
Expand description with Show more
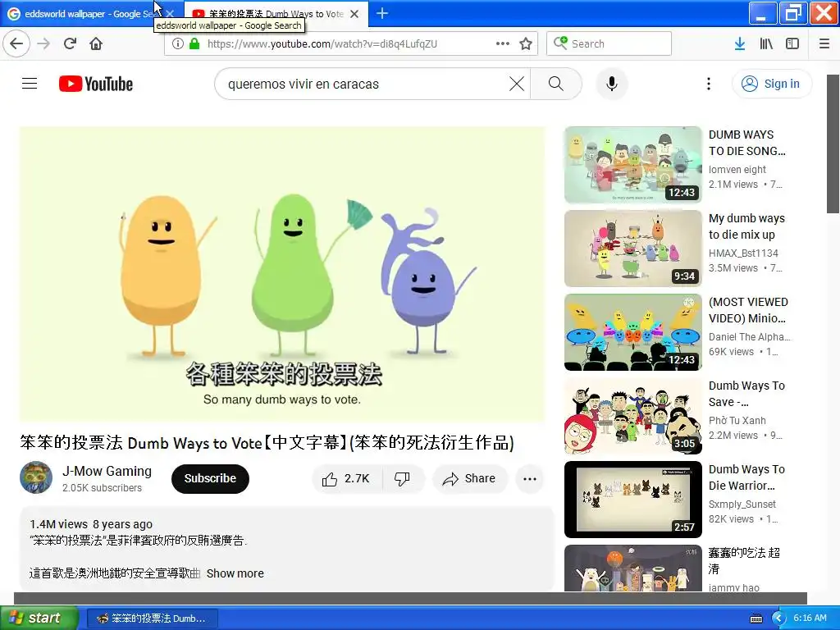coord(235,573)
